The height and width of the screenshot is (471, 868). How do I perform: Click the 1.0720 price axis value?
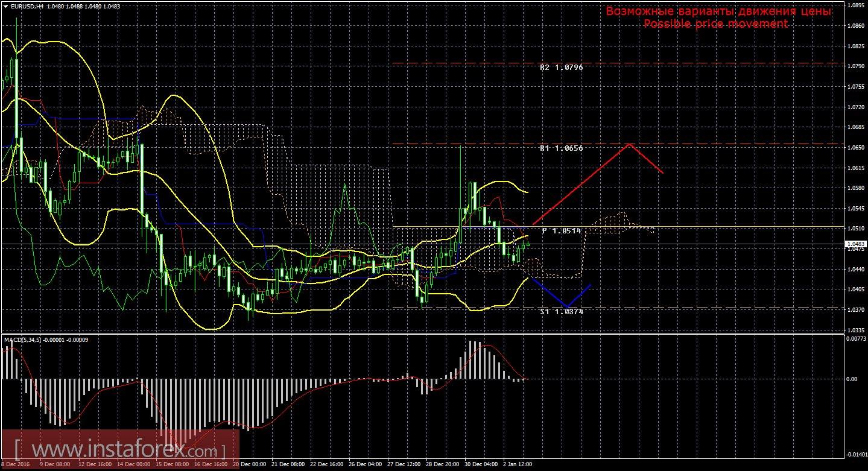(x=856, y=107)
